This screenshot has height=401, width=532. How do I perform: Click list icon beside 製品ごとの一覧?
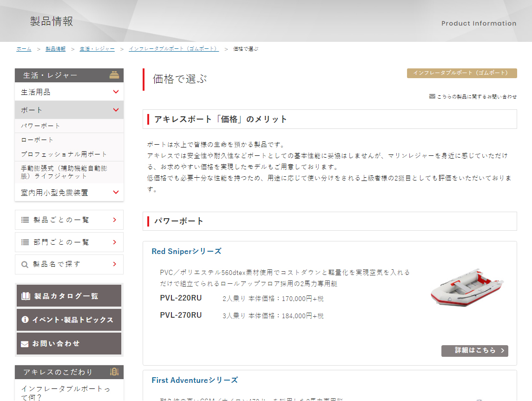(x=25, y=220)
